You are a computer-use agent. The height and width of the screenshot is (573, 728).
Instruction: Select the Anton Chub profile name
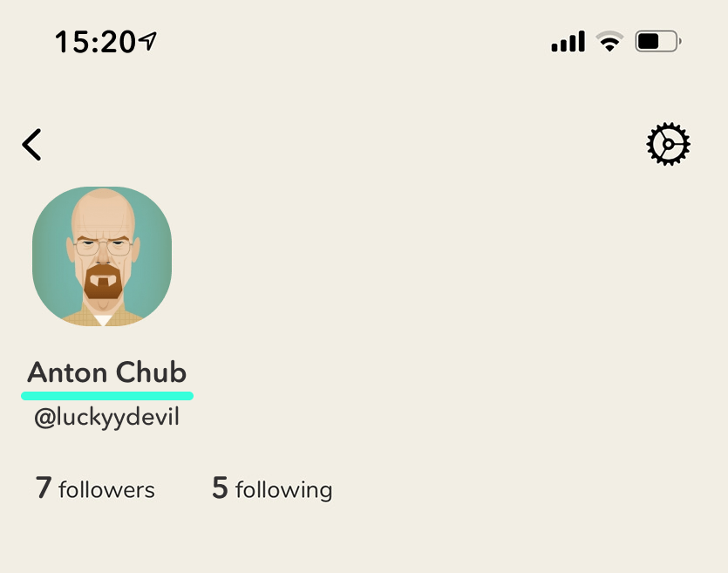106,372
